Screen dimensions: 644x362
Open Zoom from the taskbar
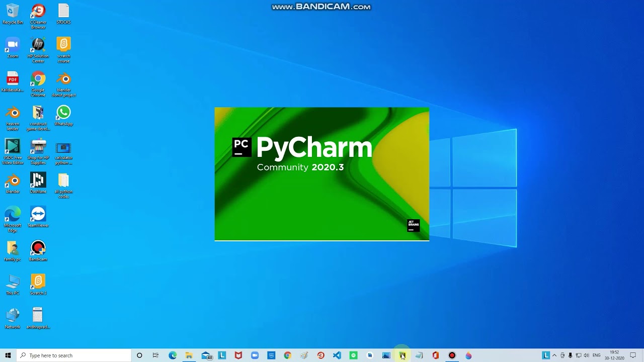255,355
